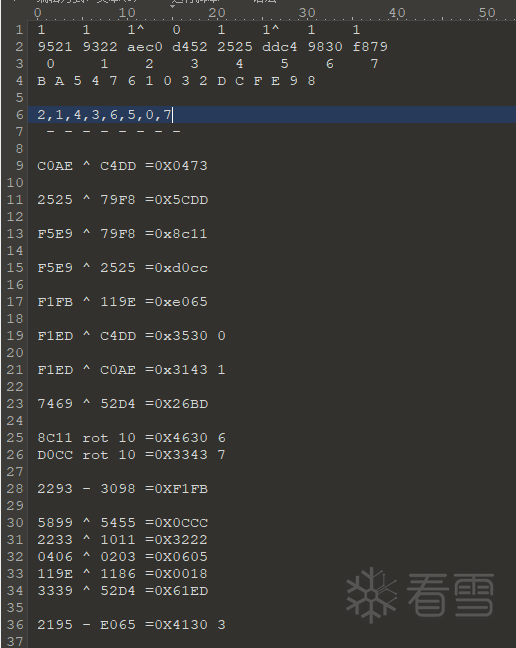Select line number 6 in the gutter
Screen dimensions: 516x648
(19, 114)
